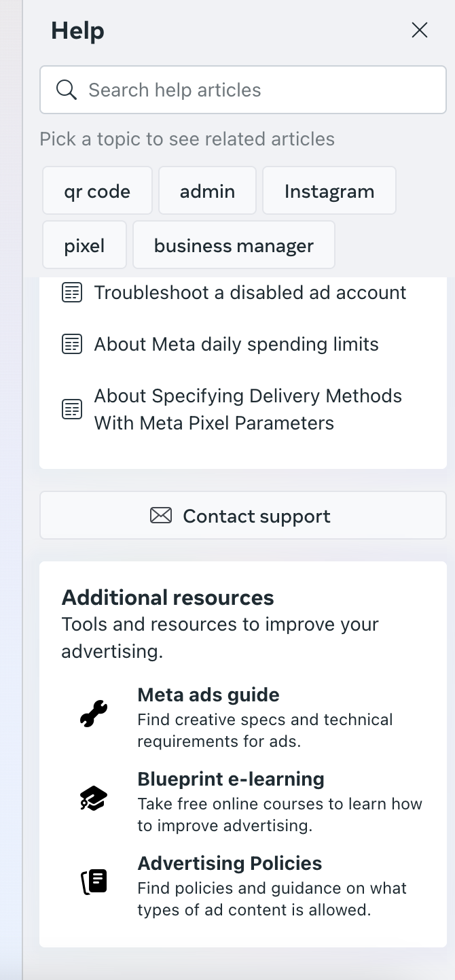This screenshot has width=455, height=980.
Task: Click the Advertising Policies book icon
Action: click(94, 881)
